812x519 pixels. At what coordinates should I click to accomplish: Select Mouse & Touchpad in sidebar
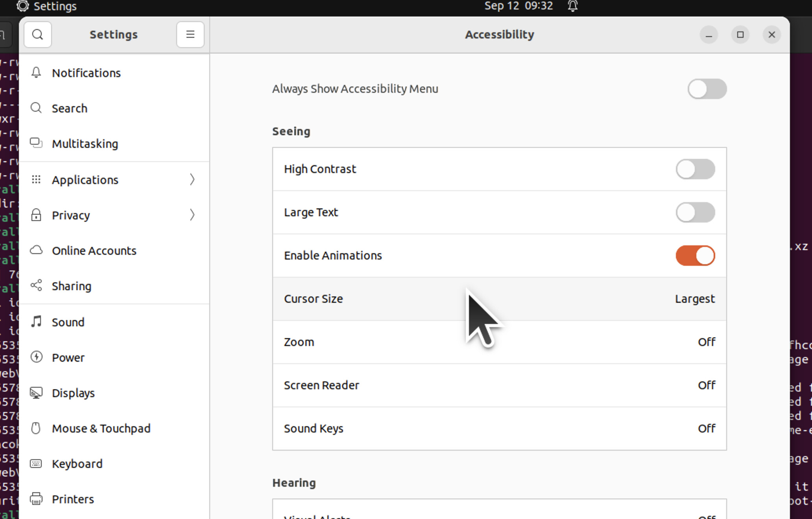[x=101, y=428]
